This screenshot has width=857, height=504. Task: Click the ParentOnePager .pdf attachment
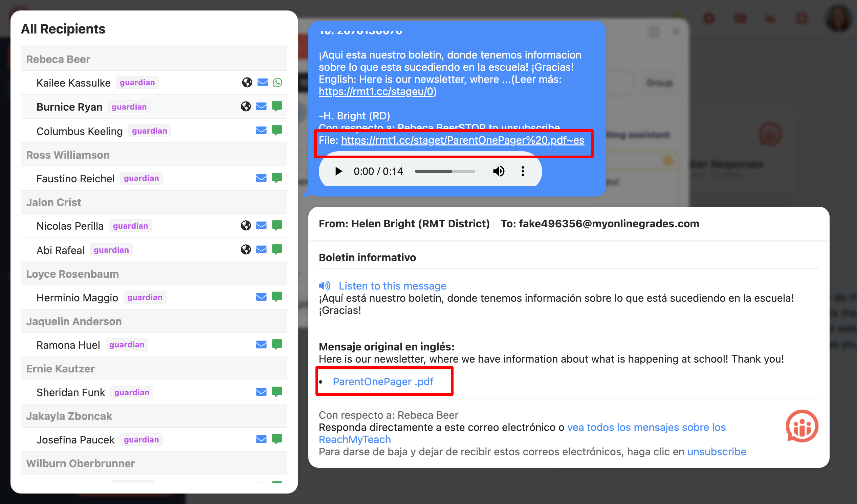point(382,382)
